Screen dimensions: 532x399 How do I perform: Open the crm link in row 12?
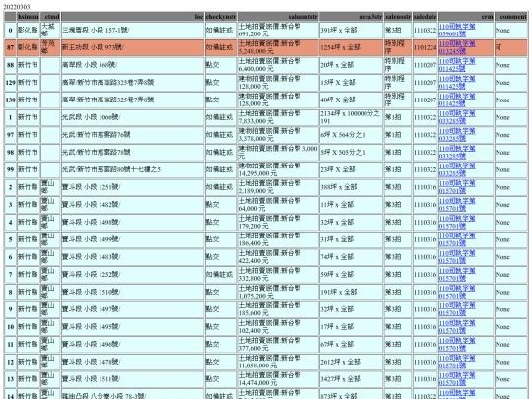[457, 362]
